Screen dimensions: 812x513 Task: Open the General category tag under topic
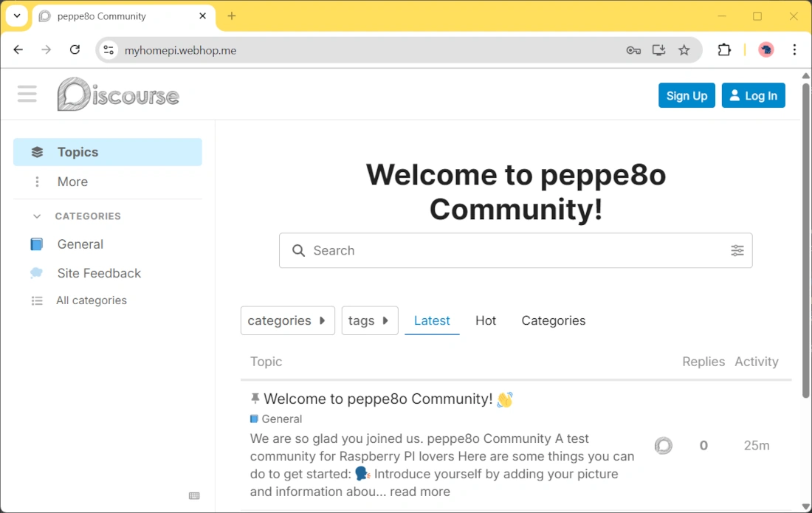(x=276, y=419)
